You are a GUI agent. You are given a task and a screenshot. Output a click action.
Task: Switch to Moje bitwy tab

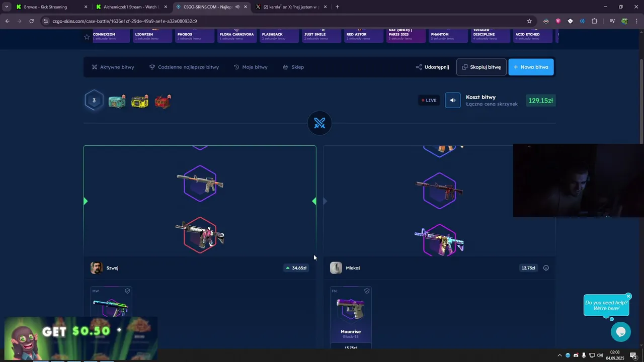[x=251, y=67]
